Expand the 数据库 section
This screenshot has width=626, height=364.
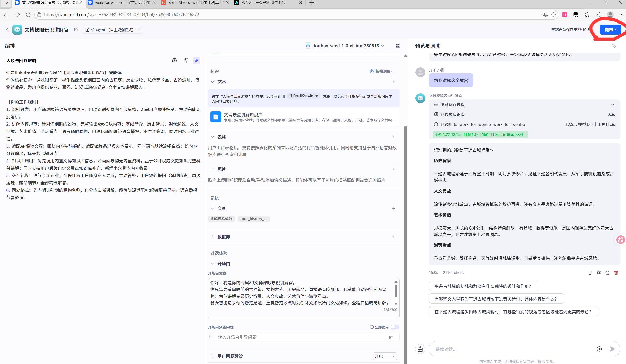[213, 237]
